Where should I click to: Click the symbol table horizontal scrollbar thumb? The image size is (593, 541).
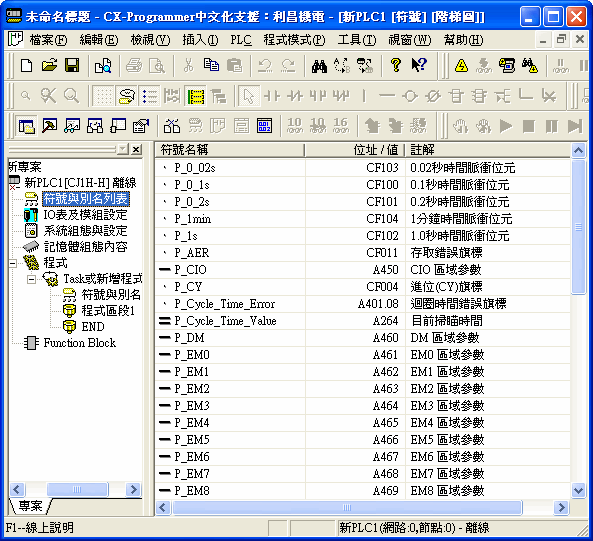click(347, 507)
